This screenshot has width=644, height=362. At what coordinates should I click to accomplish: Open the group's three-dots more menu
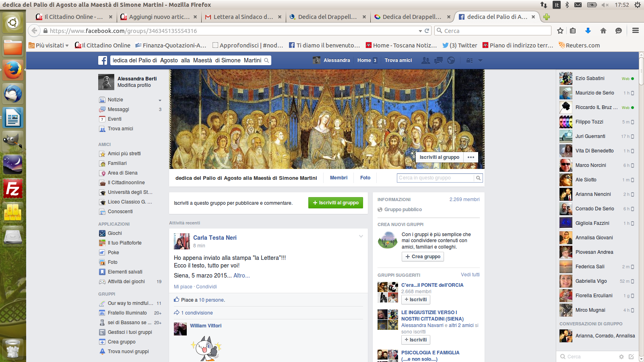[471, 157]
